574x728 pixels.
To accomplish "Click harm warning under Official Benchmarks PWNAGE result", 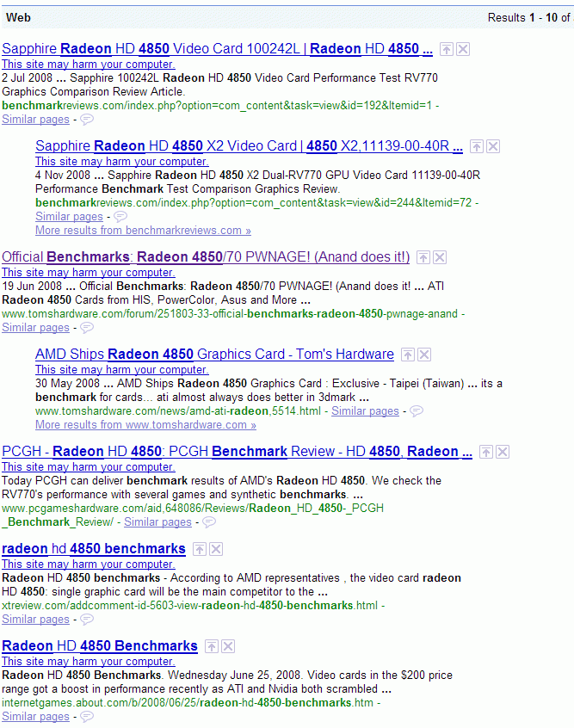I will (x=89, y=273).
